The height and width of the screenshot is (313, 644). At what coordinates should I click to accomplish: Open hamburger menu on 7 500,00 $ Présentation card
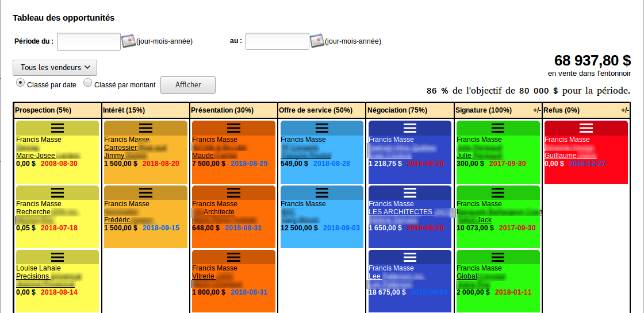tap(233, 128)
